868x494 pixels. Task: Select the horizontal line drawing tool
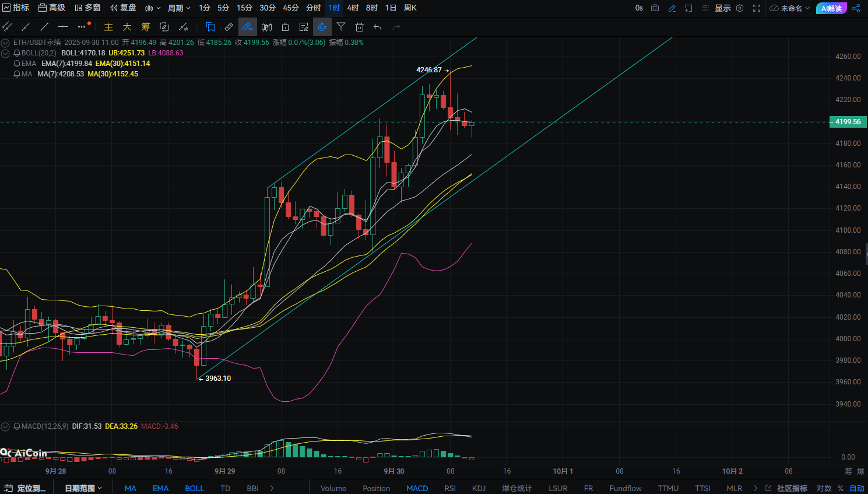pos(63,27)
